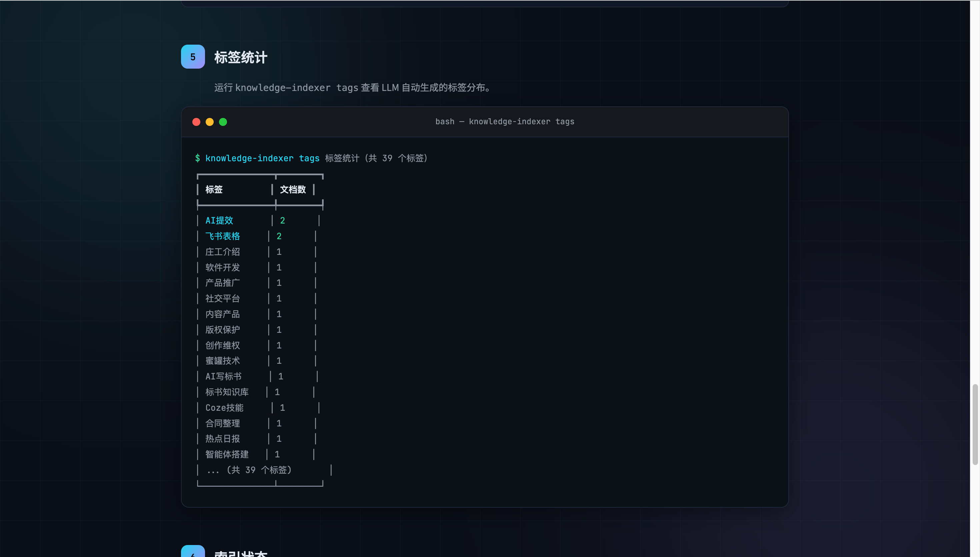Select the 软件开发 tag row
The image size is (980, 557).
[x=222, y=268]
